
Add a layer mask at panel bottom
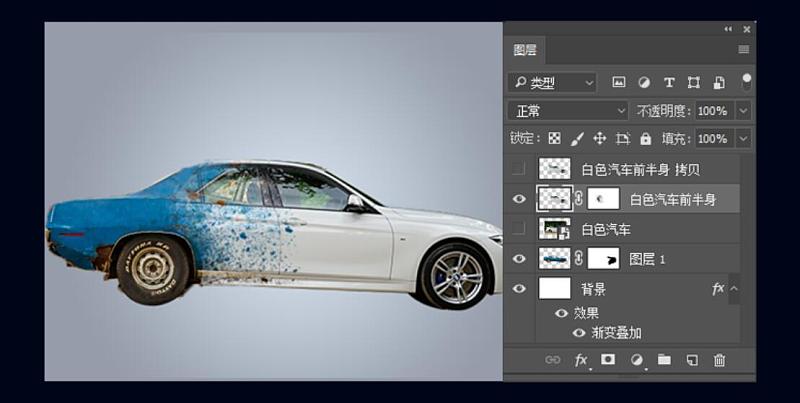[x=607, y=360]
